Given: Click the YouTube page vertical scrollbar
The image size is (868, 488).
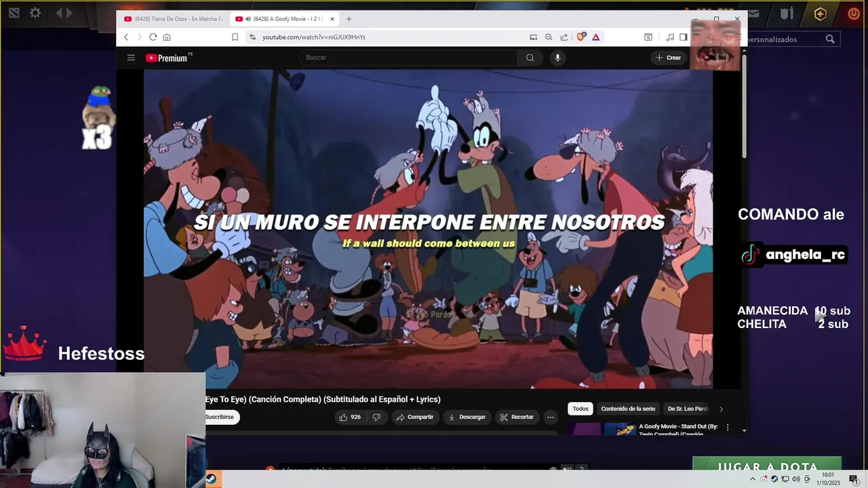Looking at the screenshot, I should coord(744,106).
